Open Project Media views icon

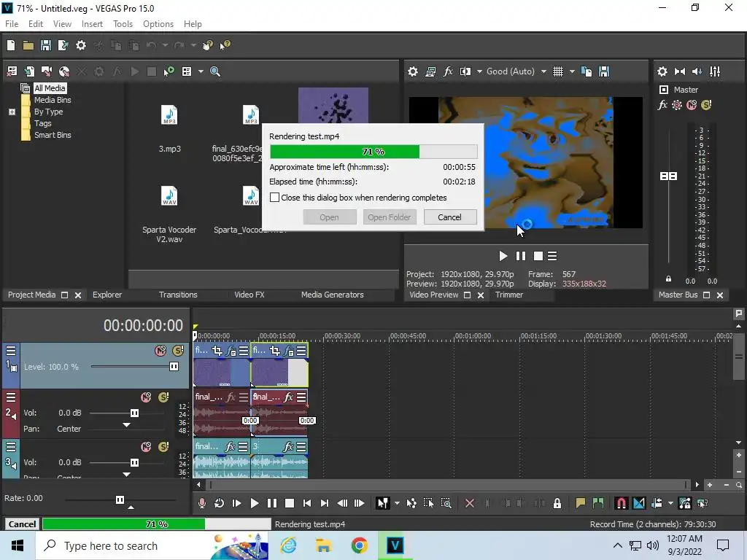[x=187, y=71]
